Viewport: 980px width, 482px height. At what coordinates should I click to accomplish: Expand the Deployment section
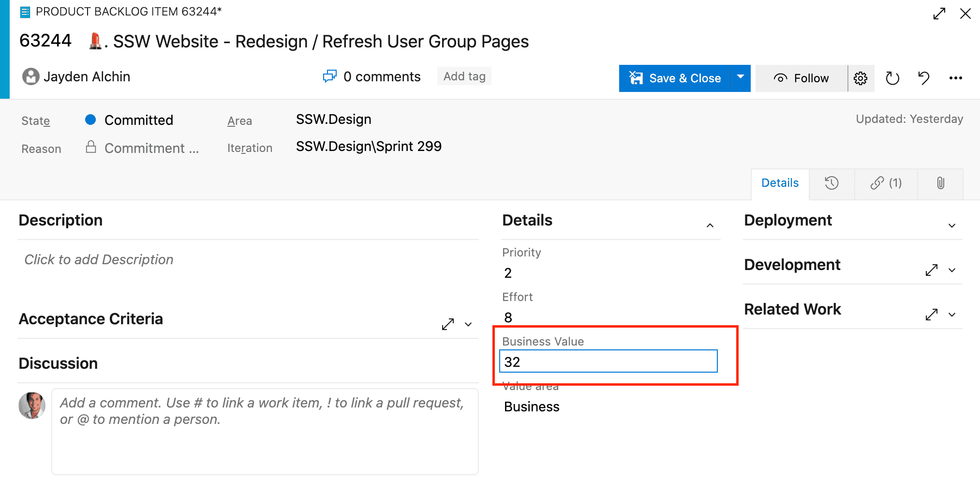pos(951,226)
